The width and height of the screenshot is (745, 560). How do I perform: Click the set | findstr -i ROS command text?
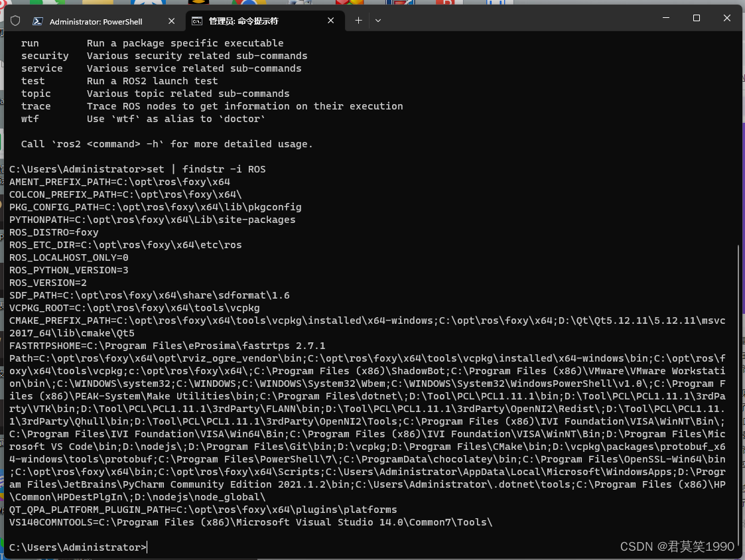pos(202,169)
